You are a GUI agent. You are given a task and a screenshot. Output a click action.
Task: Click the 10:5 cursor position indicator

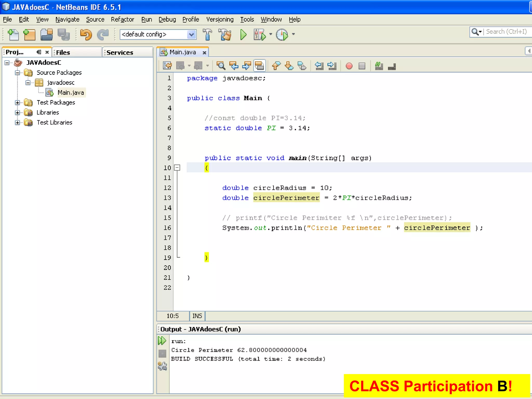pos(173,316)
